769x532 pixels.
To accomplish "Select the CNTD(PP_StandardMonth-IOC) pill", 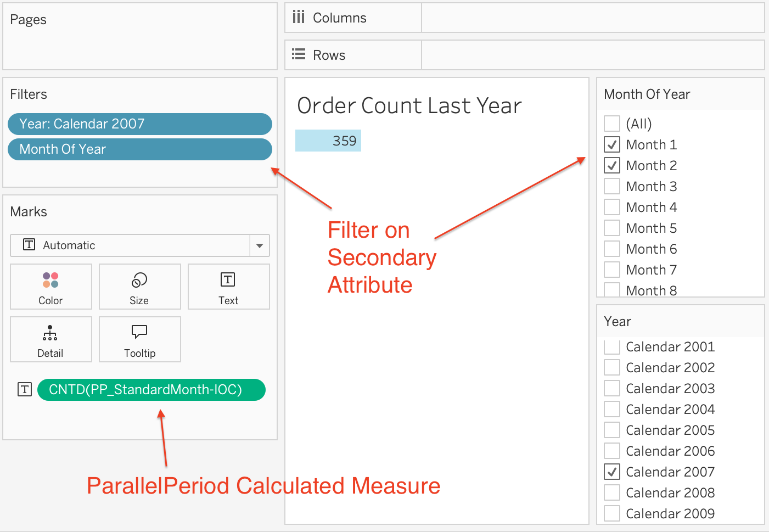I will [x=151, y=390].
